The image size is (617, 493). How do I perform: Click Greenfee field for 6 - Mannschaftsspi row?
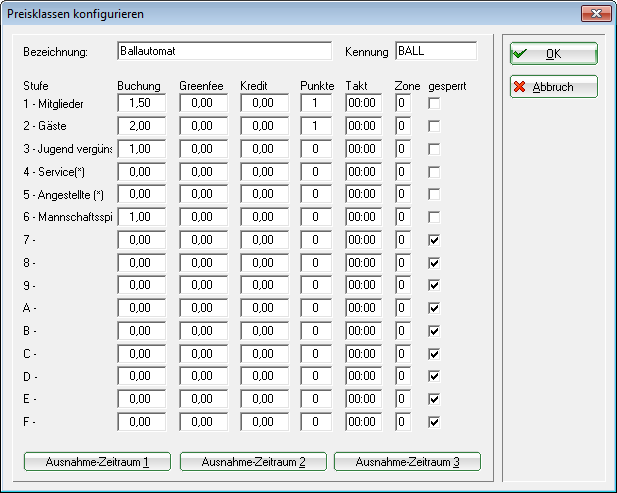(x=203, y=217)
